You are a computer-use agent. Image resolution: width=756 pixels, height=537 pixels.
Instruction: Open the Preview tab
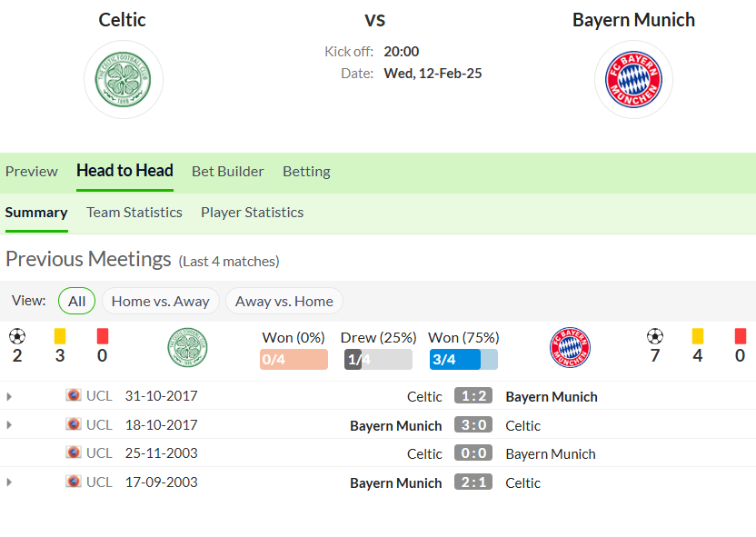(x=31, y=172)
